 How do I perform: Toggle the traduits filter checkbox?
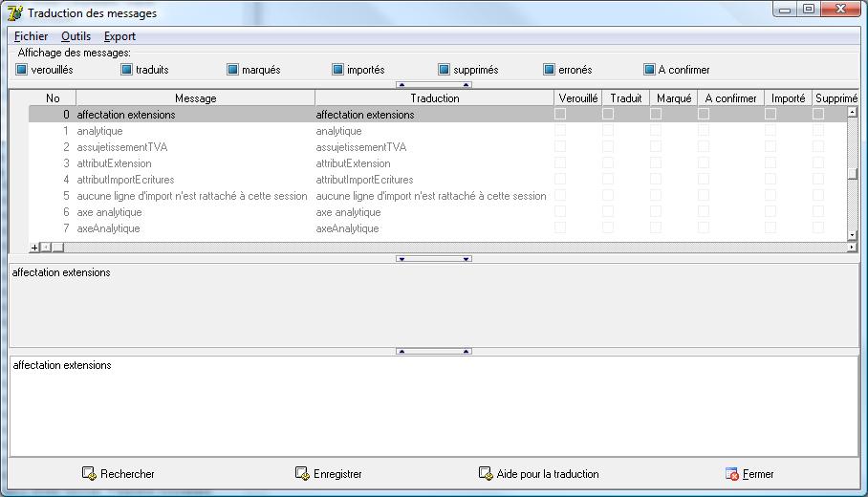tap(127, 70)
